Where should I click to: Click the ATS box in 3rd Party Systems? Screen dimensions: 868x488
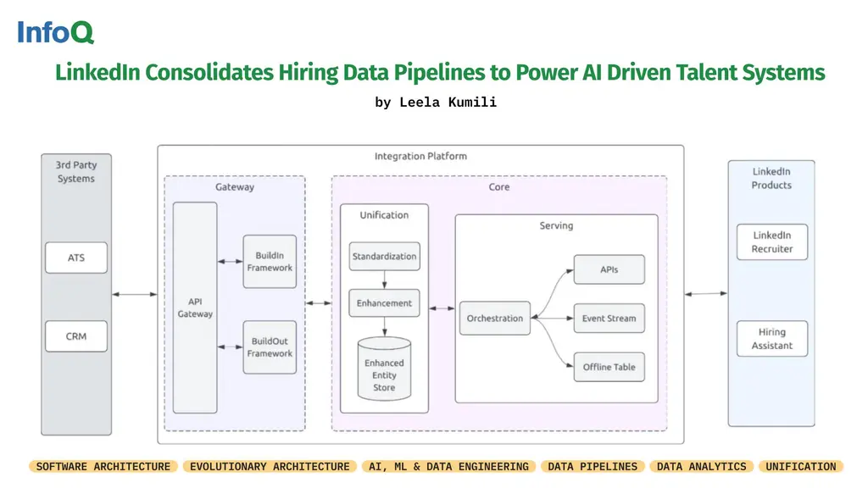[76, 258]
